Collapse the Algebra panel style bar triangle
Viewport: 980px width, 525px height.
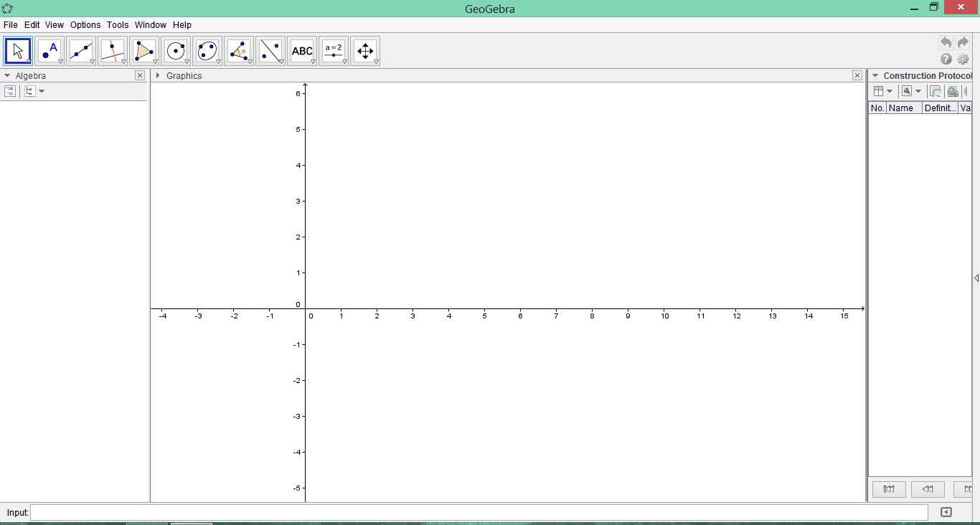(7, 75)
